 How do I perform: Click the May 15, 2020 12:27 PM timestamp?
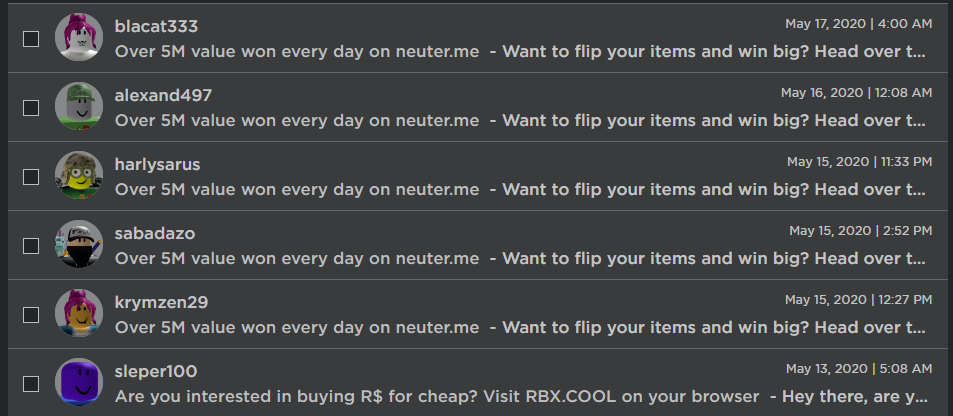(858, 299)
